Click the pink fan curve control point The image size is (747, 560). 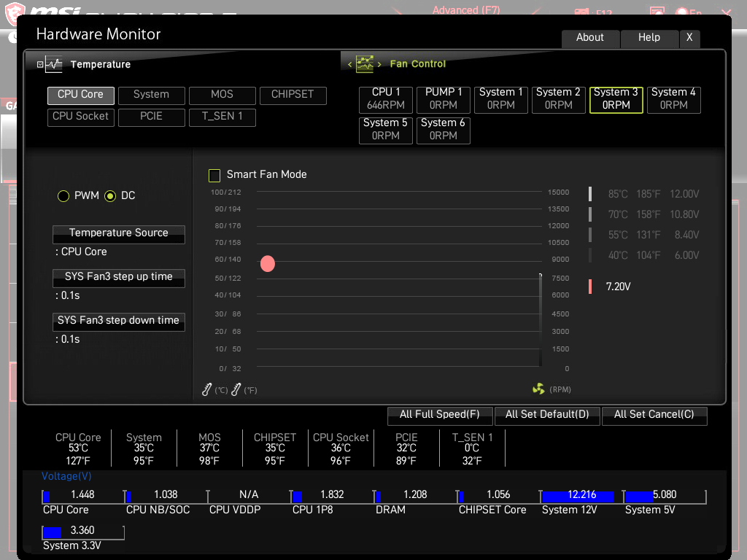click(268, 263)
